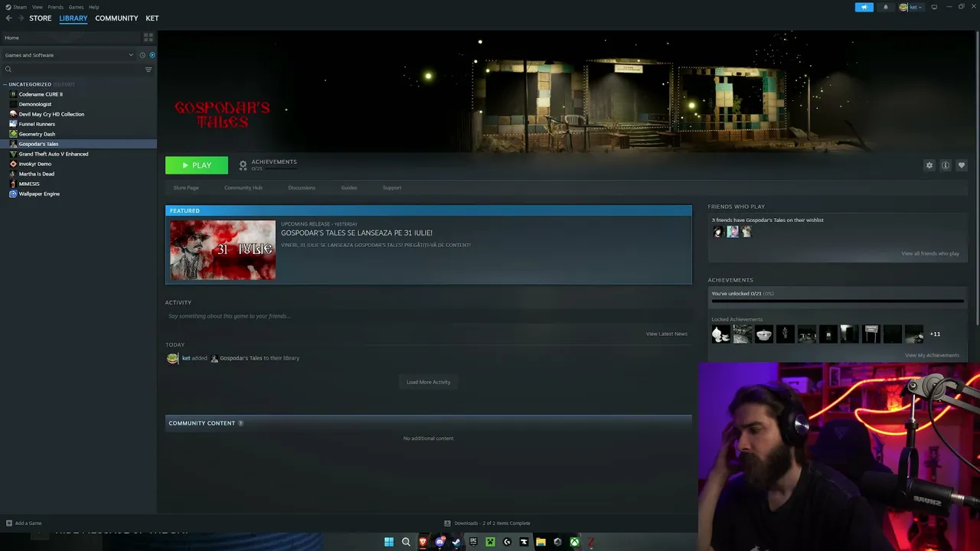This screenshot has width=980, height=551.
Task: Open the Achievements trophy next to Play
Action: pos(243,165)
